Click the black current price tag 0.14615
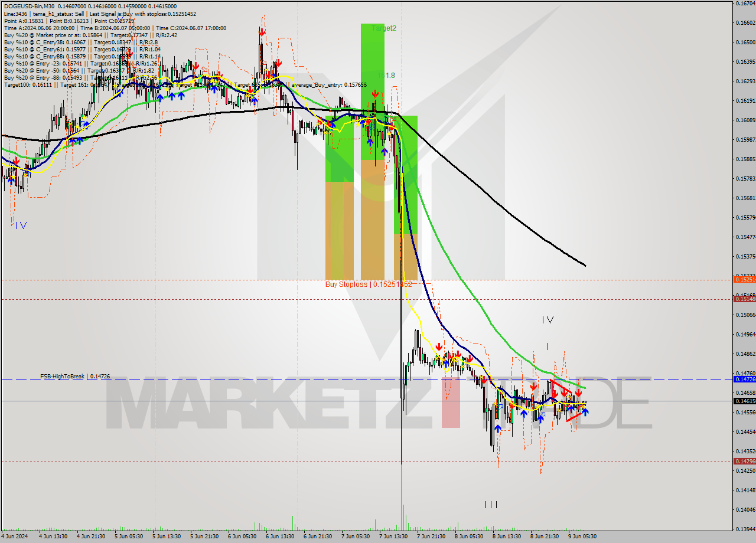Image resolution: width=756 pixels, height=543 pixels. [x=744, y=401]
